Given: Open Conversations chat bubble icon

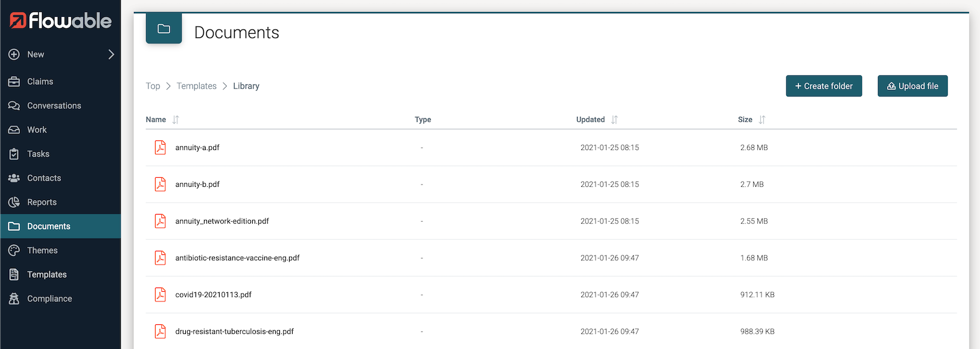Looking at the screenshot, I should pos(14,105).
